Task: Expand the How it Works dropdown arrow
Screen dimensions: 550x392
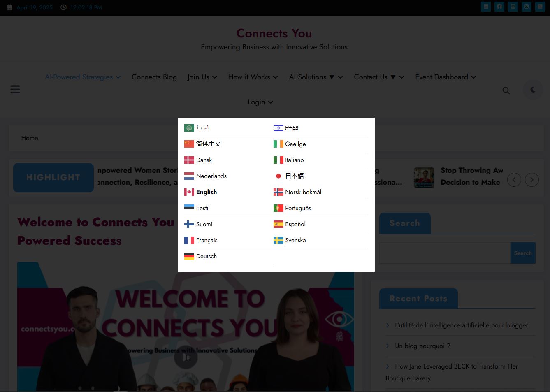Action: 276,77
